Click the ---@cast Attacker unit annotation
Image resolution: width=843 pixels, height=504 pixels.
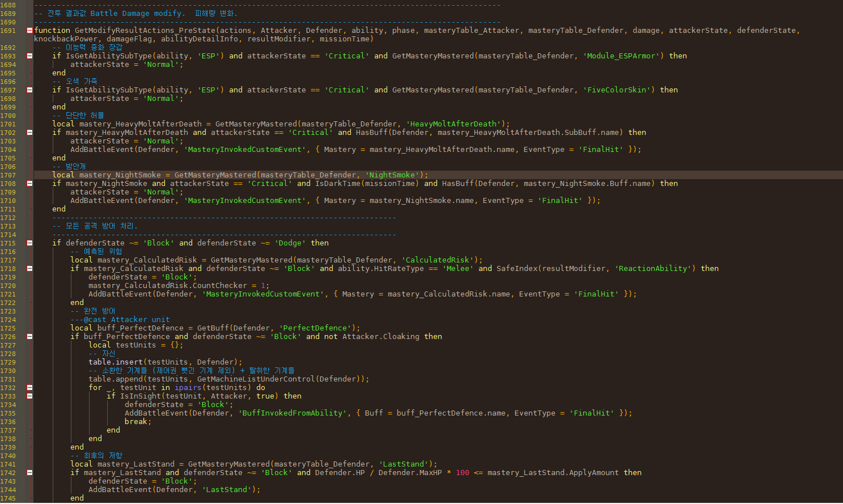[x=120, y=320]
